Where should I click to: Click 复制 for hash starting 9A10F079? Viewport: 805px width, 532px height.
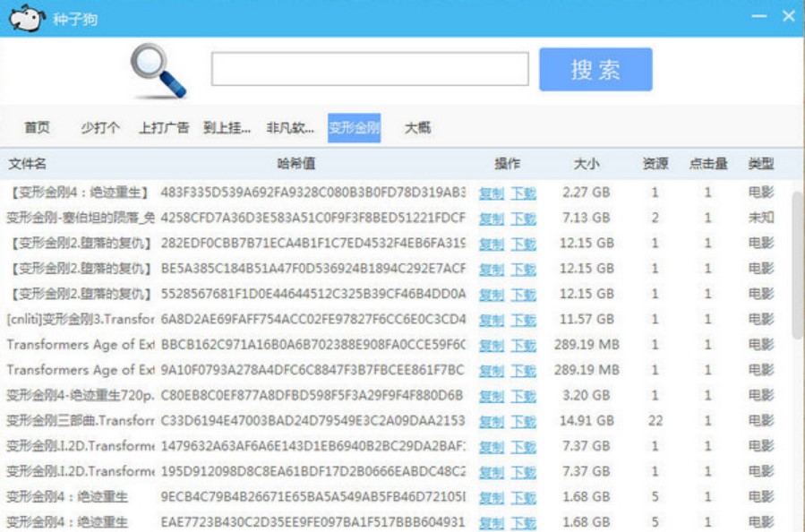492,371
